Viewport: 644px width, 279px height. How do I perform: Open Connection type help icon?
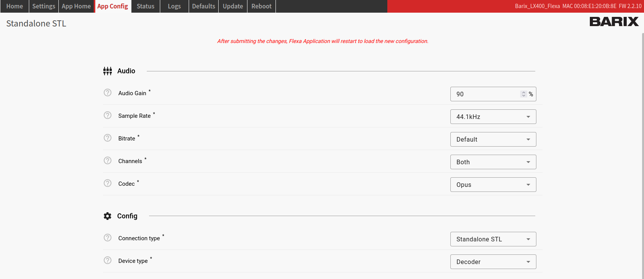coord(108,238)
